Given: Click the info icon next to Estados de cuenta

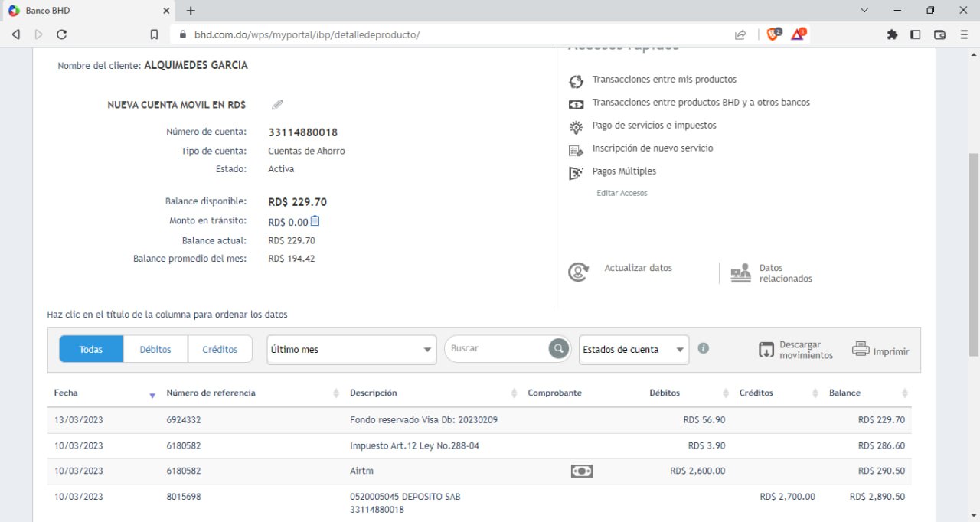Looking at the screenshot, I should pos(703,348).
